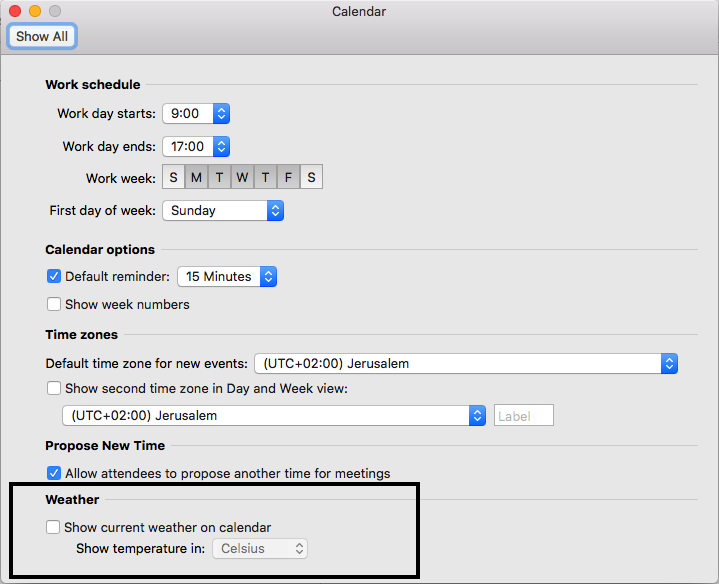Click the Show All button
This screenshot has width=719, height=584.
(42, 36)
